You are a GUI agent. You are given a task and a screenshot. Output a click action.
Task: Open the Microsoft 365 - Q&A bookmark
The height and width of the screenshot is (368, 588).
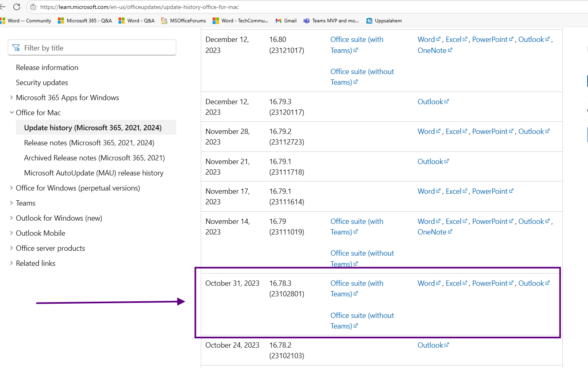click(x=85, y=21)
